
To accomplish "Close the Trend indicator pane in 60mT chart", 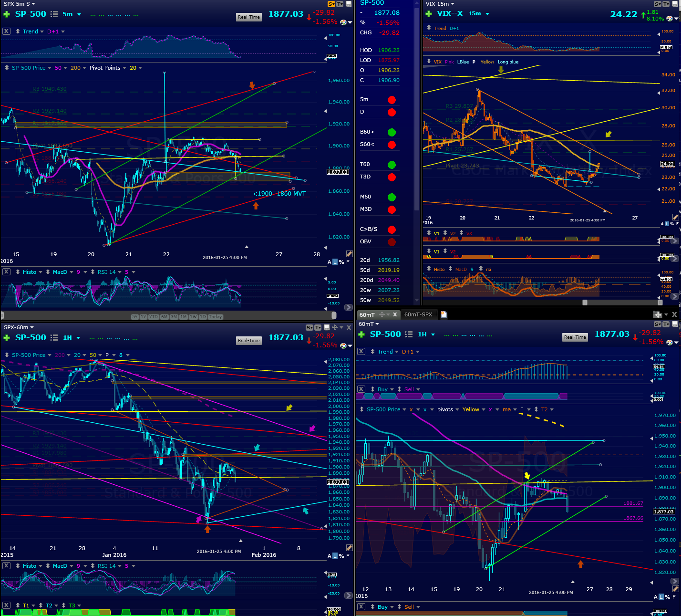I will 361,351.
